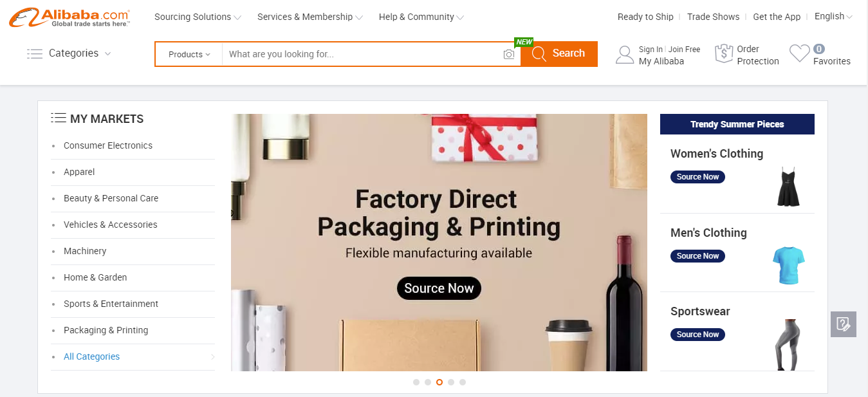Viewport: 868px width, 397px height.
Task: Click the My Alibaba user profile icon
Action: [x=625, y=55]
